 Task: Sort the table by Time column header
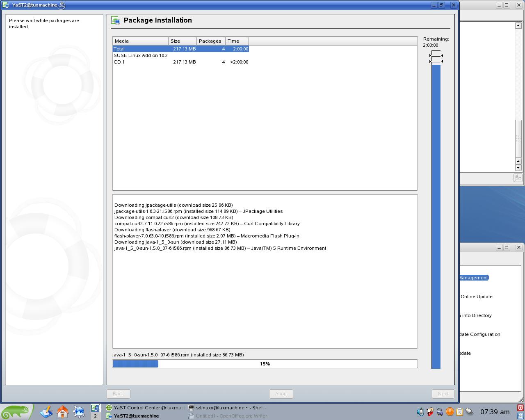pos(237,41)
